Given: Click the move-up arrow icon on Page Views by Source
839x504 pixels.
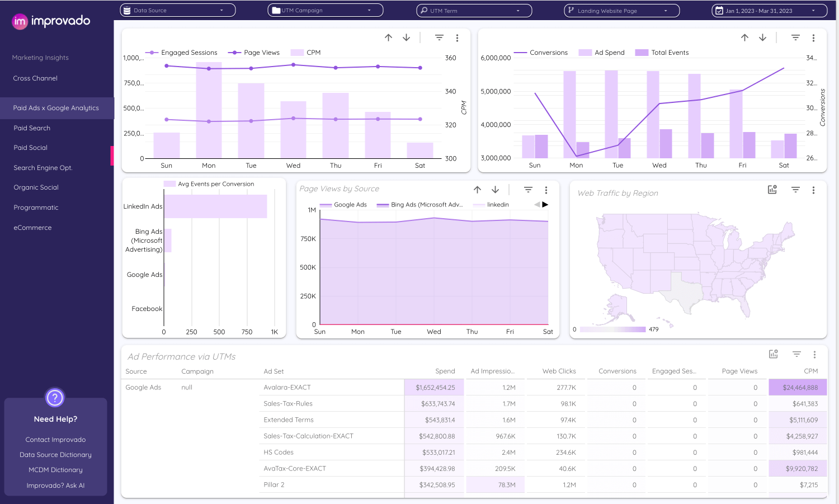Looking at the screenshot, I should pyautogui.click(x=477, y=190).
